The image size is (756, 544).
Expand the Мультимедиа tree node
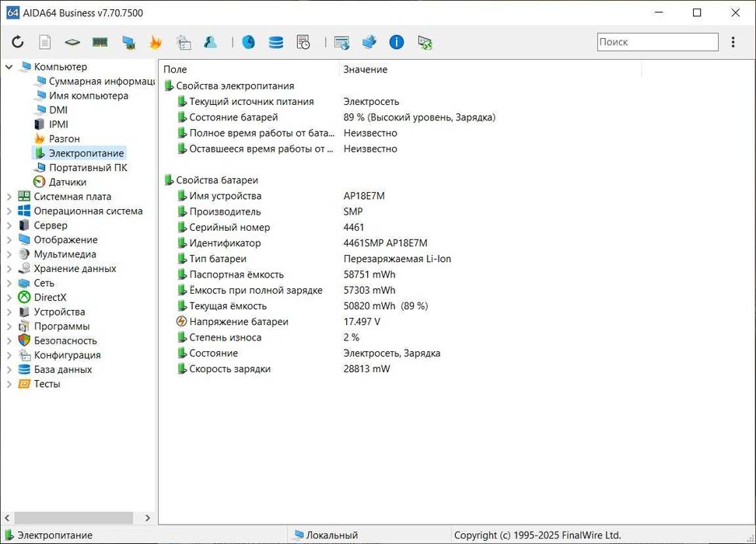[9, 254]
